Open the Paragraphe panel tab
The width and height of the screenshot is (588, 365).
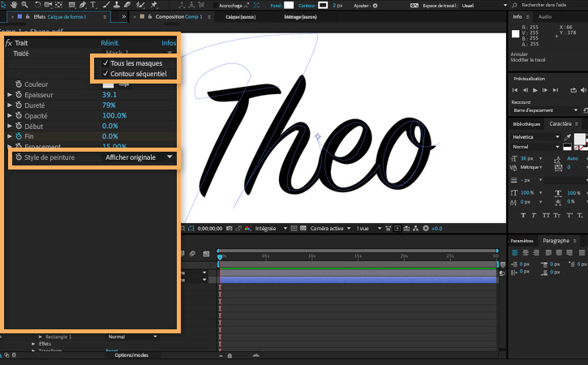coord(556,240)
